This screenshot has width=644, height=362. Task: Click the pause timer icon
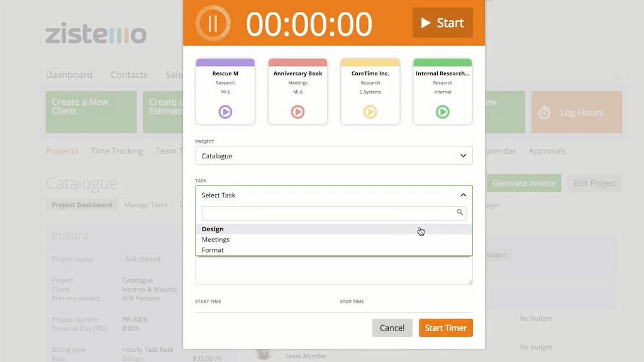(213, 23)
